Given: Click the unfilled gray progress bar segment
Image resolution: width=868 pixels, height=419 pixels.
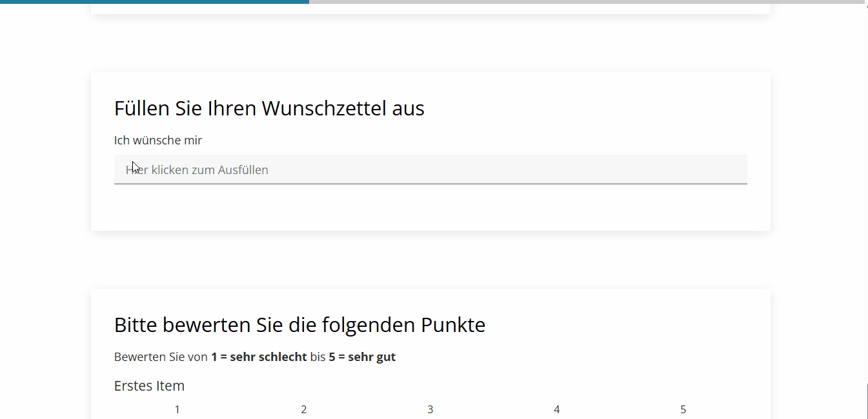Looking at the screenshot, I should tap(581, 2).
